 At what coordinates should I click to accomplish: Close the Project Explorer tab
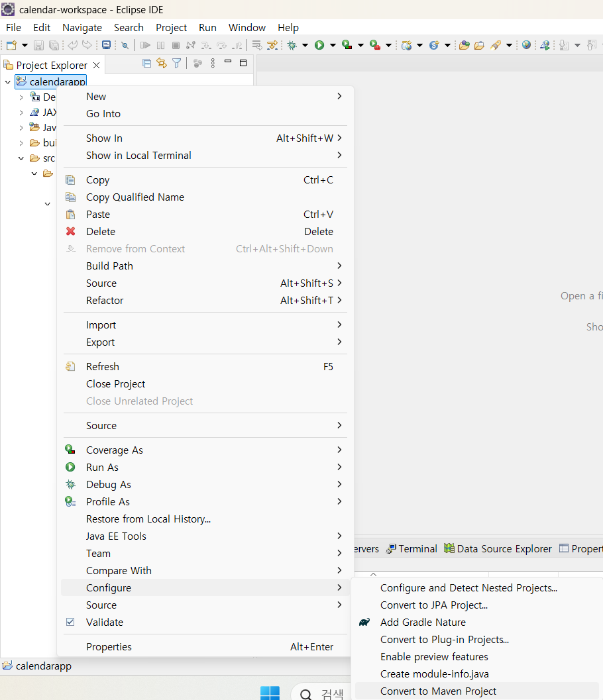click(x=97, y=65)
